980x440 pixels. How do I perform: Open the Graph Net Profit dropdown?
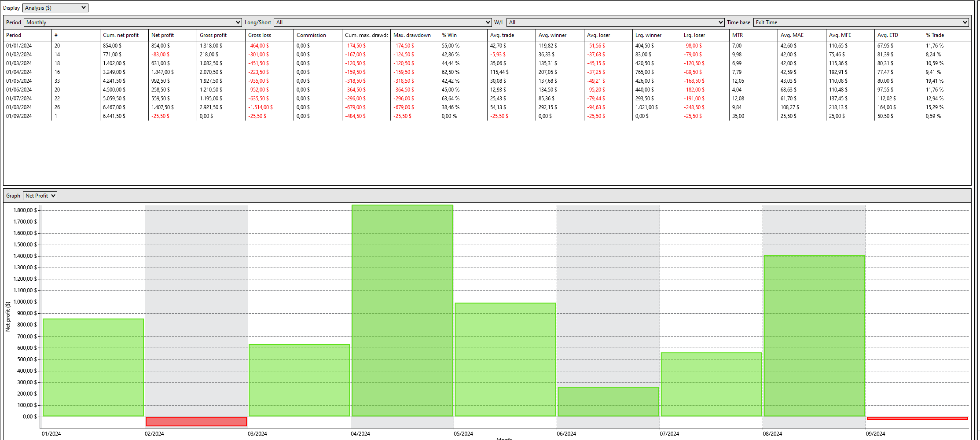click(x=40, y=196)
